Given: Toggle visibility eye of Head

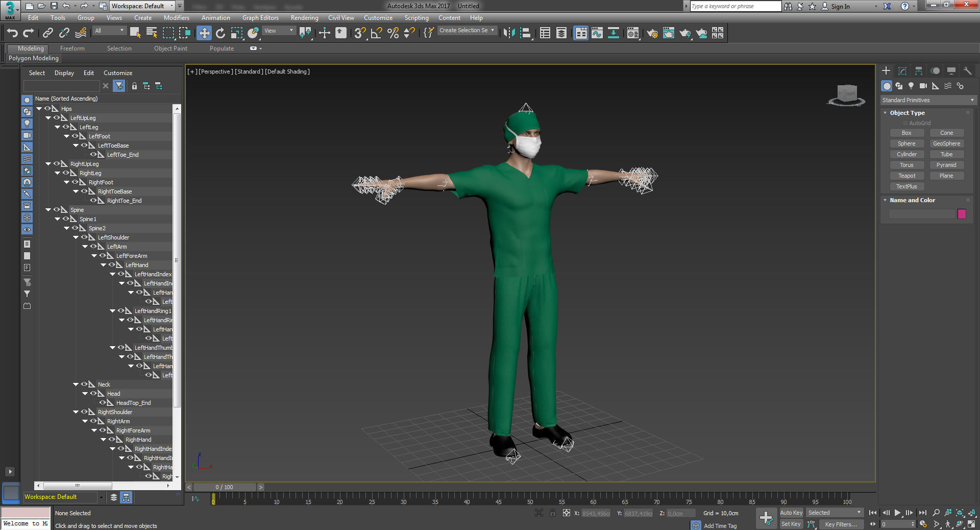Looking at the screenshot, I should point(93,393).
